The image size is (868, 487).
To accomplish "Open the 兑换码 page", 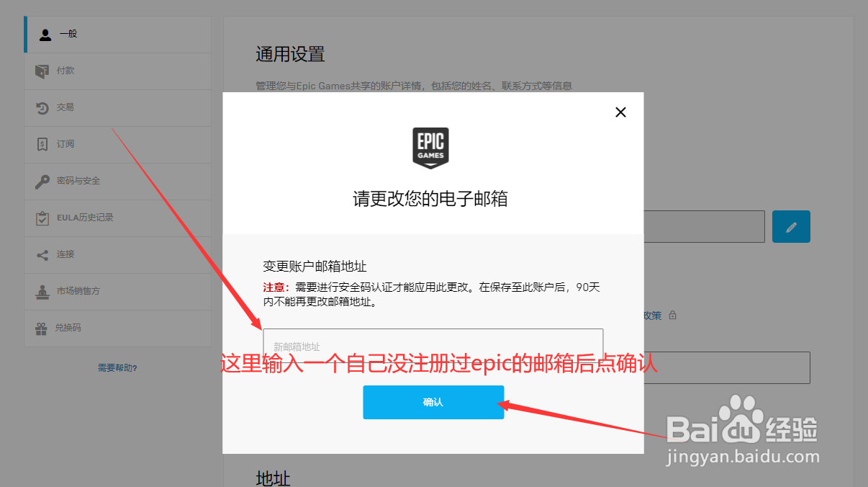I will pyautogui.click(x=117, y=329).
